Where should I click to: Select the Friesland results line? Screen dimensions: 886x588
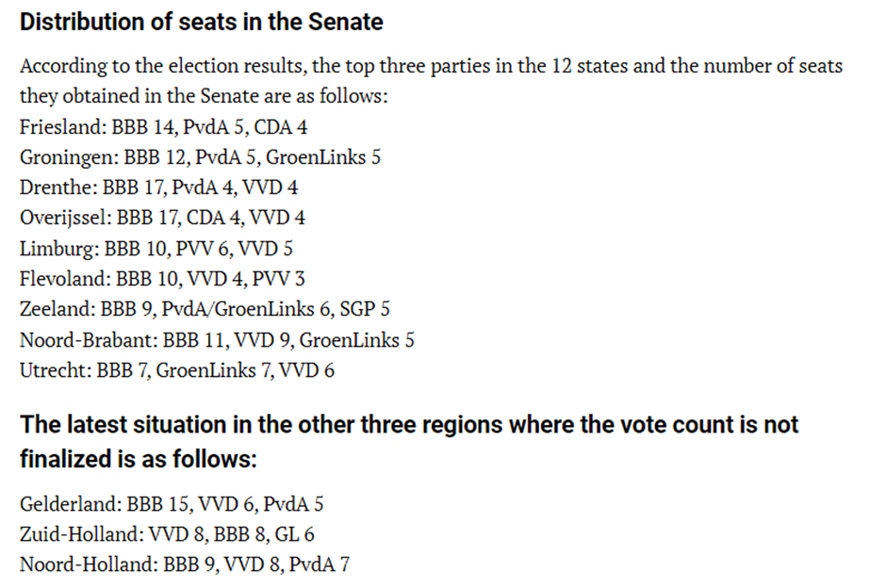coord(164,127)
